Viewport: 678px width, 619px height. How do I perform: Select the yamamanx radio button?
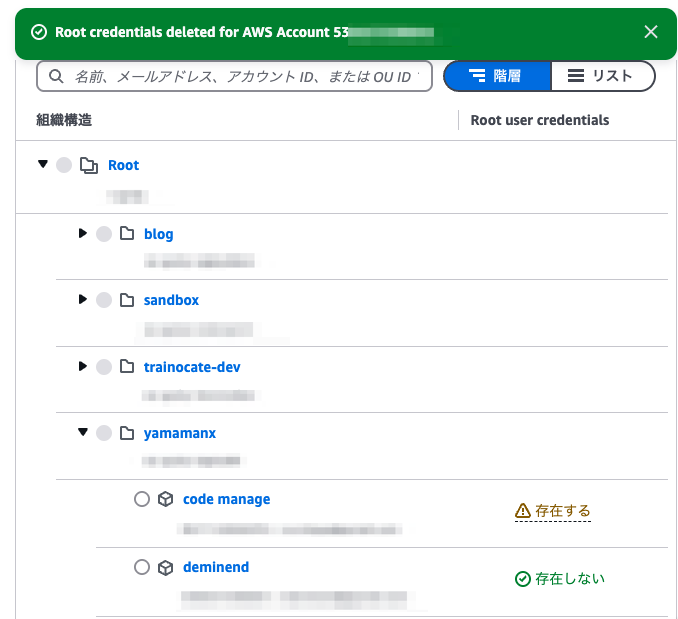[x=104, y=433]
